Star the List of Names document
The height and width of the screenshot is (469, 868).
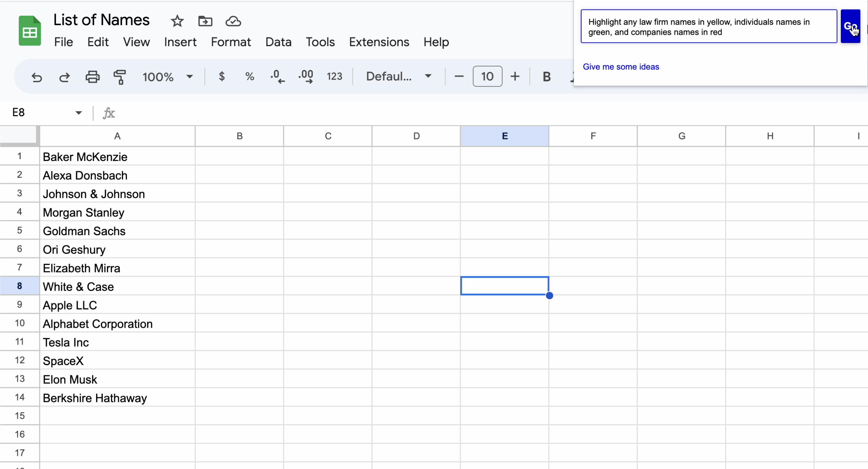point(177,21)
